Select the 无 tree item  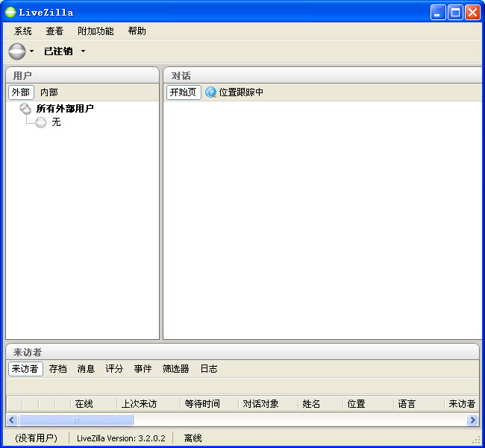pos(56,122)
